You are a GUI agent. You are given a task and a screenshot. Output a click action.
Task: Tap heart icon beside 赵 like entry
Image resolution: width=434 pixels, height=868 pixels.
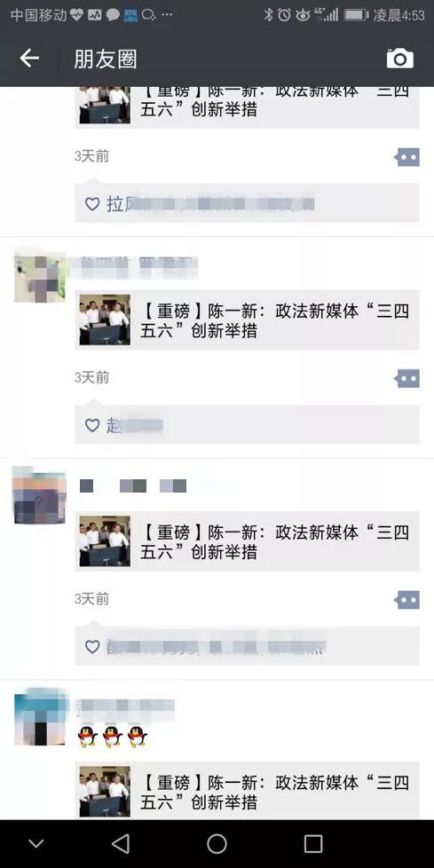pos(92,425)
